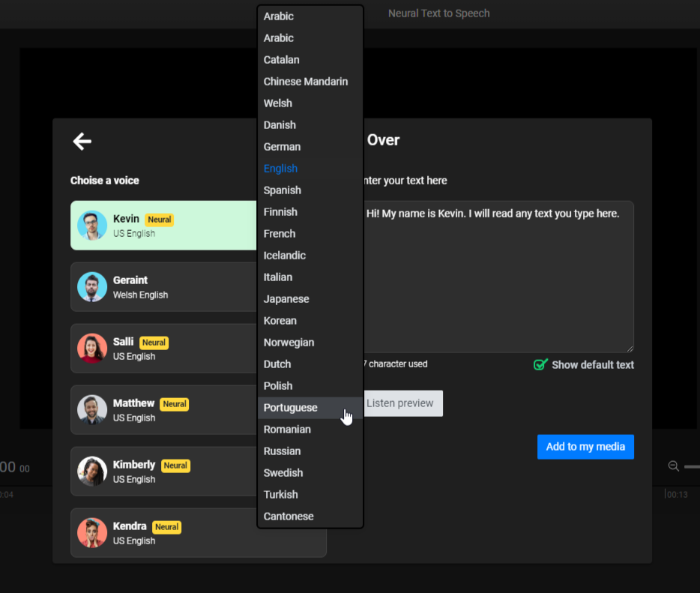This screenshot has width=700, height=593.
Task: Click the back arrow icon
Action: [x=82, y=141]
